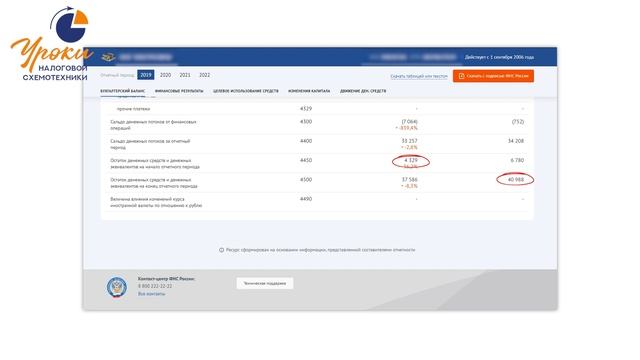
Task: Select reporting year 2019
Action: pos(146,75)
